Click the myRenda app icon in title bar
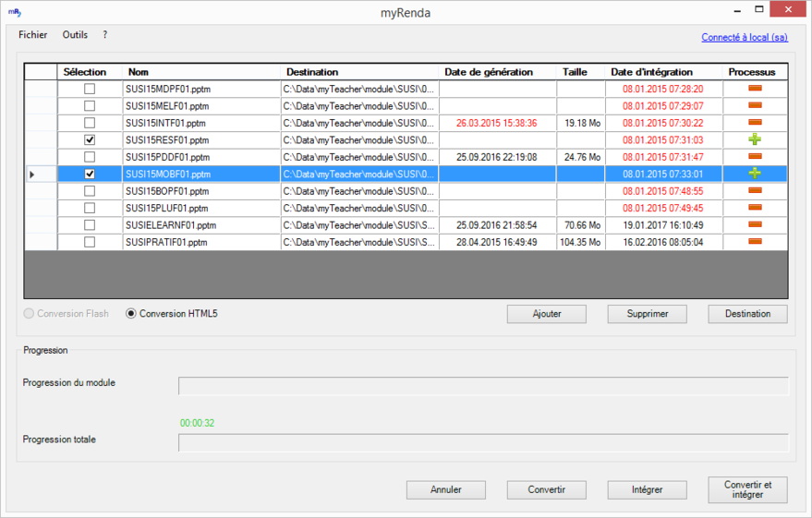The width and height of the screenshot is (812, 518). point(14,13)
